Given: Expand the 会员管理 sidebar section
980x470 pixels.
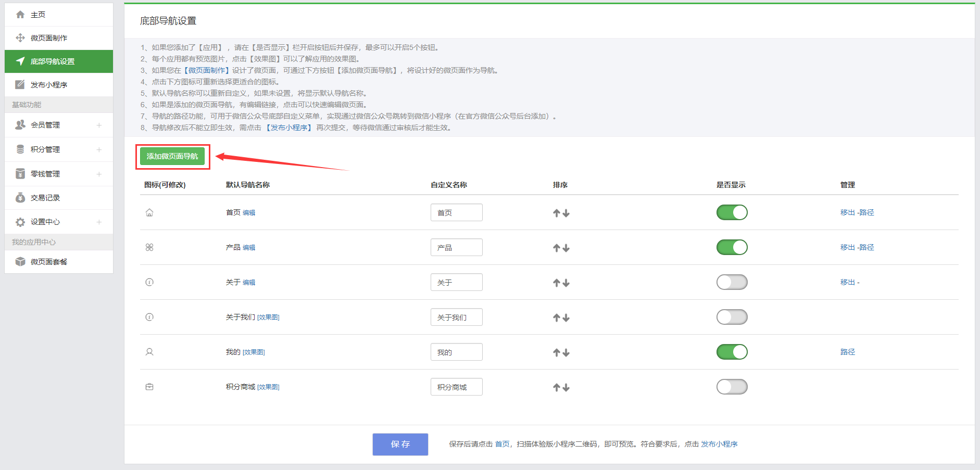Looking at the screenshot, I should click(x=99, y=125).
